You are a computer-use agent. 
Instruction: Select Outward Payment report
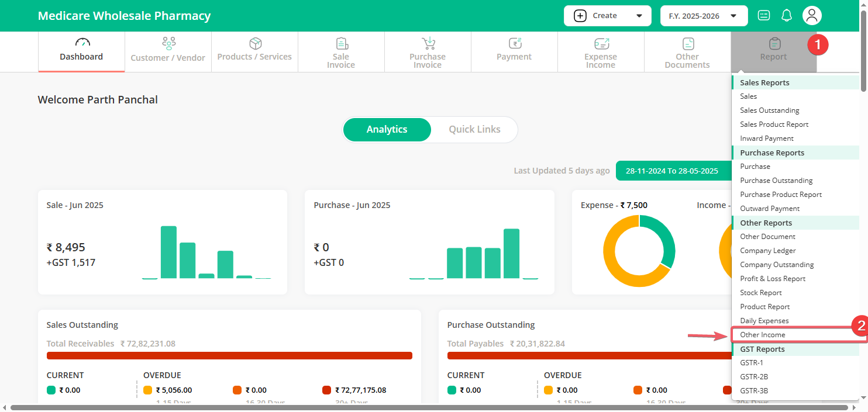(770, 209)
